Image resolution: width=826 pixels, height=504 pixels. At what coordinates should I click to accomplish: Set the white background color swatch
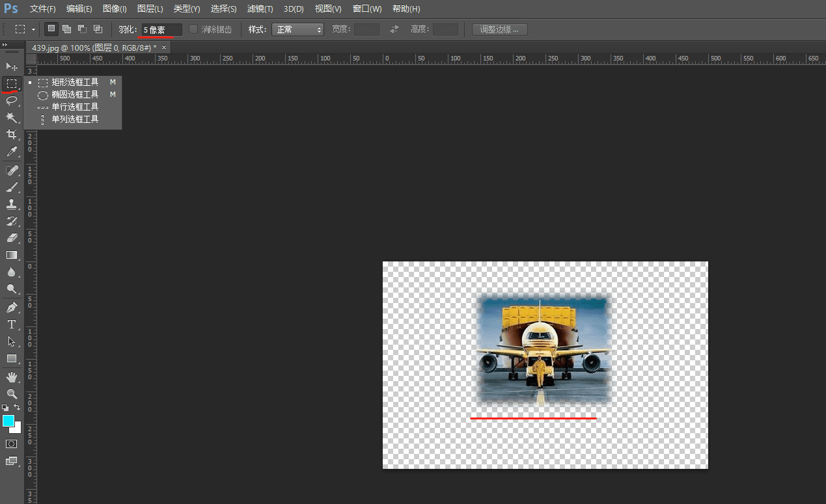click(x=17, y=429)
